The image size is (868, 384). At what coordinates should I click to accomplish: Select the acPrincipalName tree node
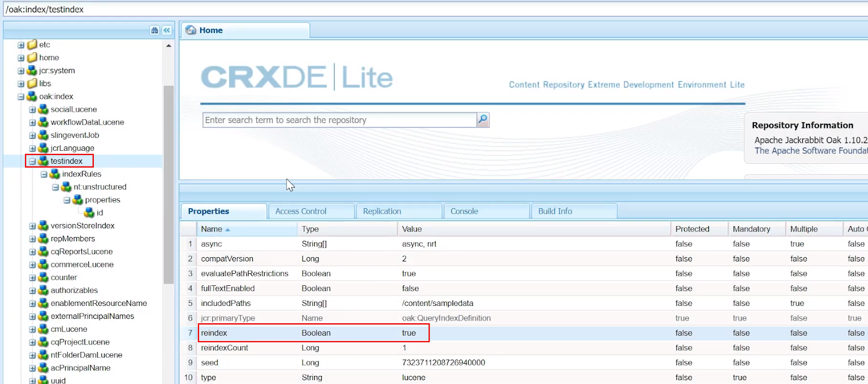[x=80, y=368]
